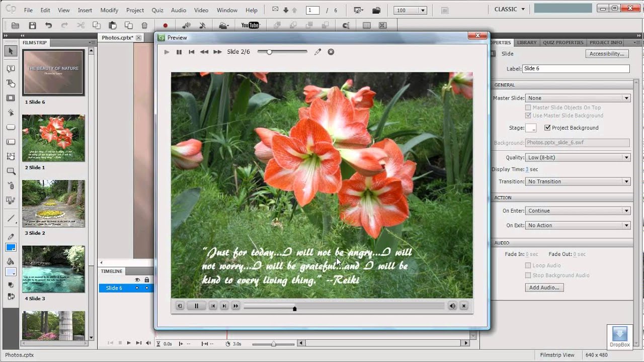Viewport: 644px width, 362px height.
Task: Click the Add Audio... button
Action: 544,288
